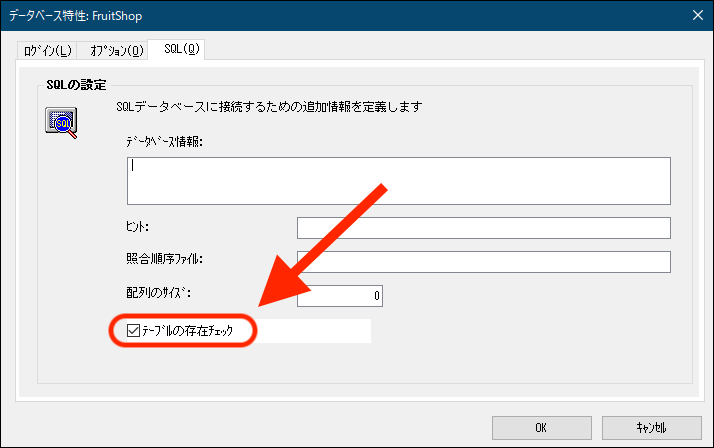Click the ヒント label text
The width and height of the screenshot is (714, 448).
(x=138, y=228)
